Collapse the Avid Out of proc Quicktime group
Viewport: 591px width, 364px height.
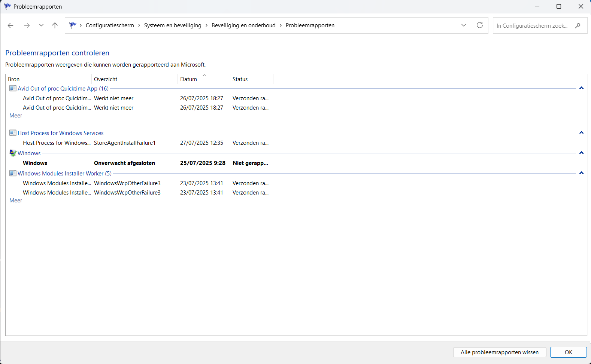[x=581, y=88]
